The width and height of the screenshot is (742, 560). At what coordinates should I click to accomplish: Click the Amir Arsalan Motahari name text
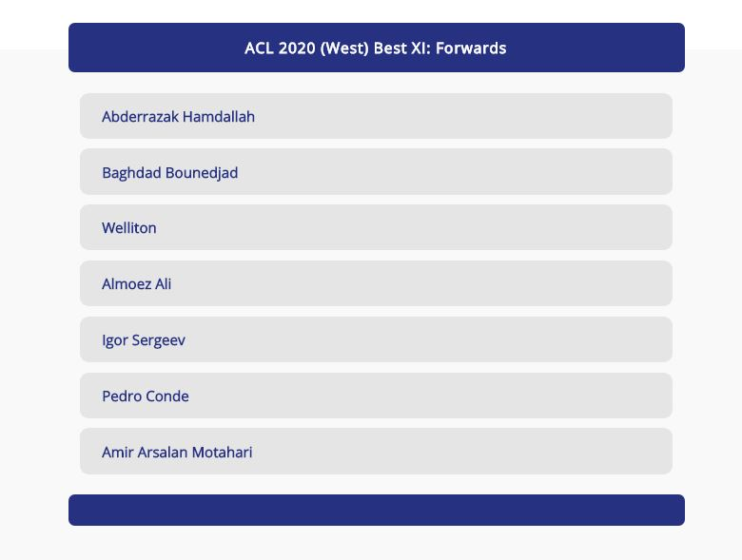tap(177, 453)
